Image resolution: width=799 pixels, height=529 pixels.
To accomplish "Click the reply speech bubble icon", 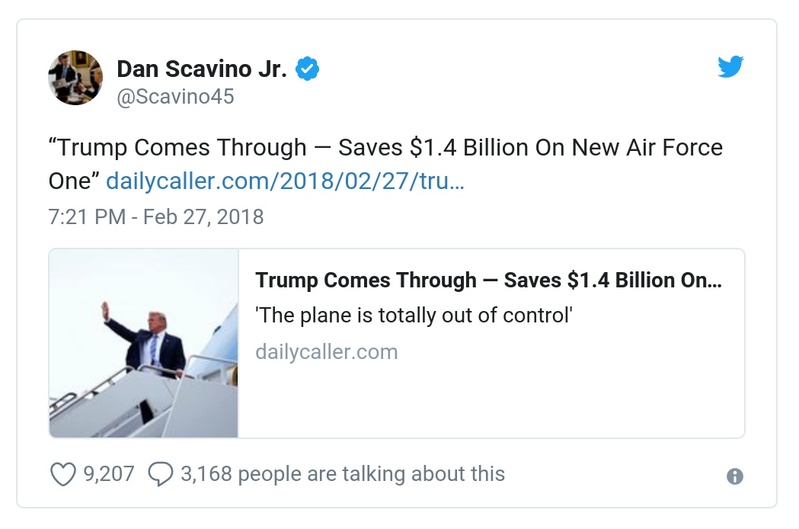I will (x=159, y=474).
